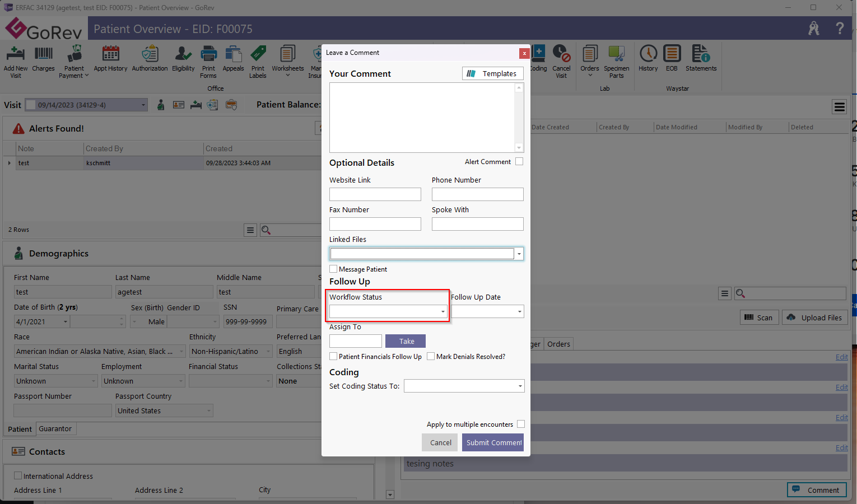Viewport: 857px width, 504px height.
Task: Open the Eligibility tool
Action: tap(183, 59)
